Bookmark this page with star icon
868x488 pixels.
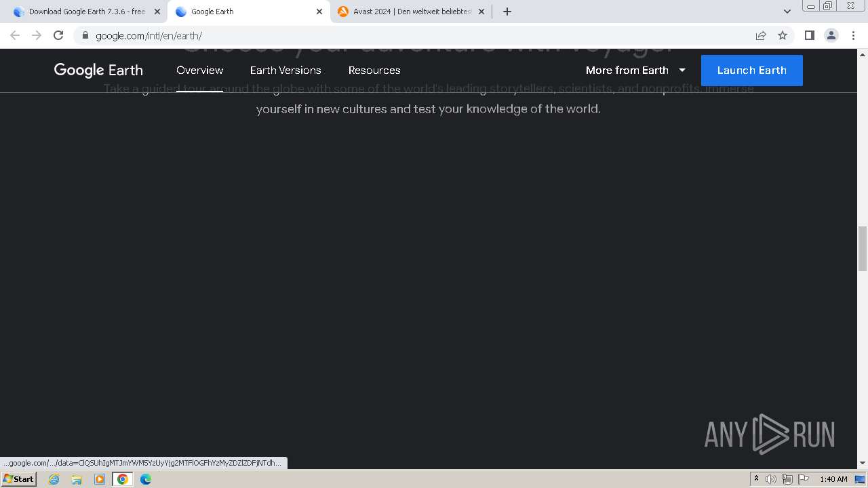click(783, 35)
